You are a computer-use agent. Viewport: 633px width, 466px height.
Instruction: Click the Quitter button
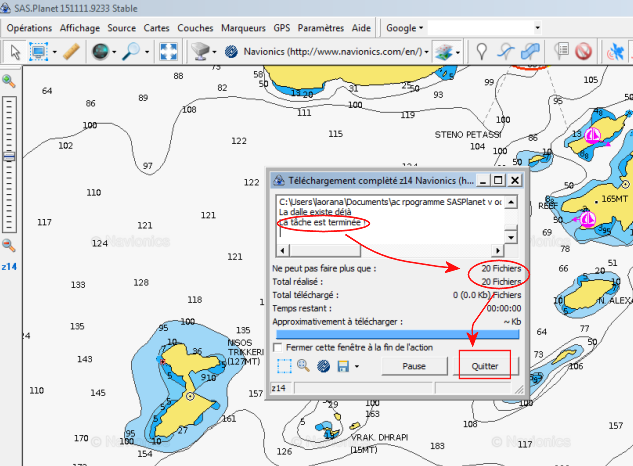click(485, 366)
